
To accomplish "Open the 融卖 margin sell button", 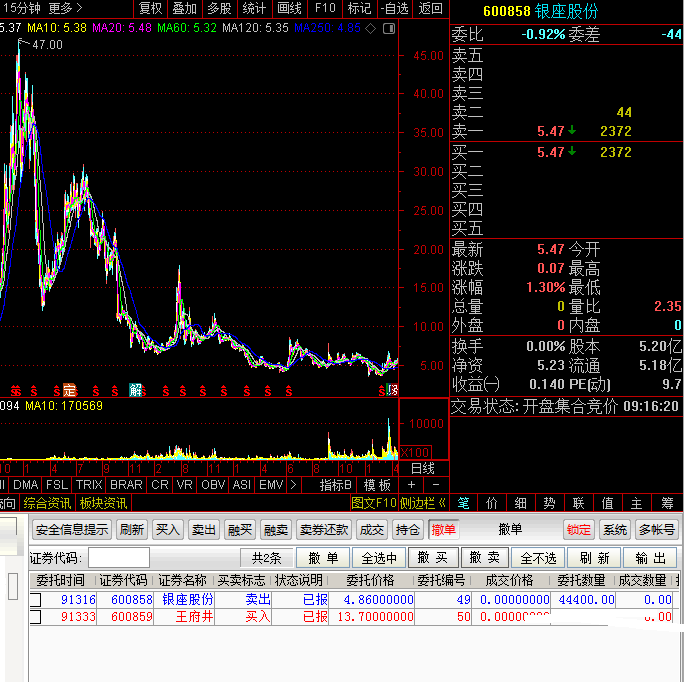I will point(276,530).
